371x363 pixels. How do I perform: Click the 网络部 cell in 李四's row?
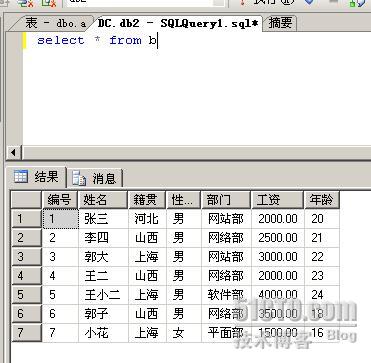(226, 238)
